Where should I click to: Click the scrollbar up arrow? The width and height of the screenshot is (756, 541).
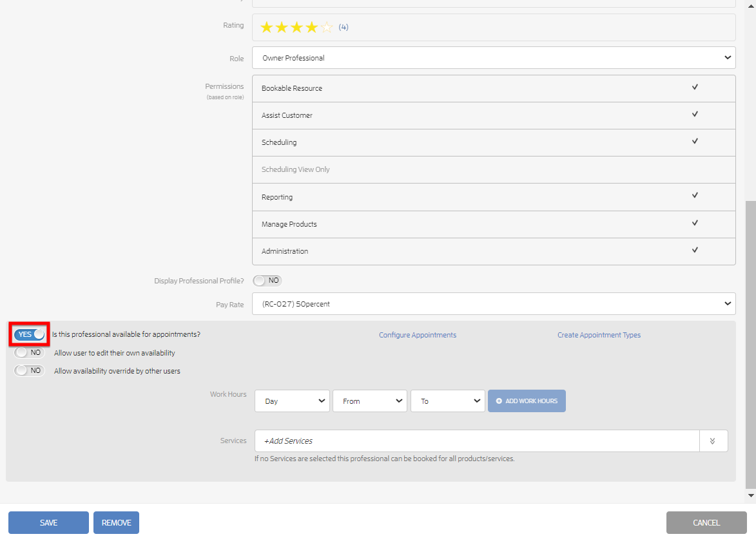point(751,6)
